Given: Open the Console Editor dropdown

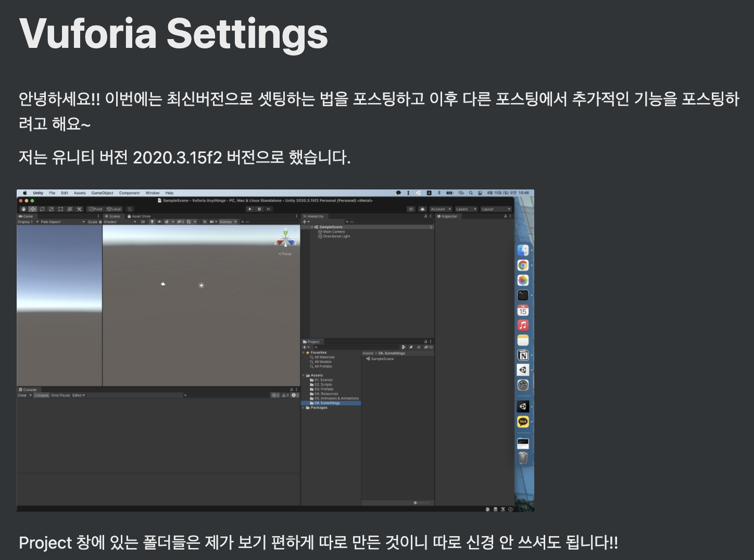Looking at the screenshot, I should (78, 395).
